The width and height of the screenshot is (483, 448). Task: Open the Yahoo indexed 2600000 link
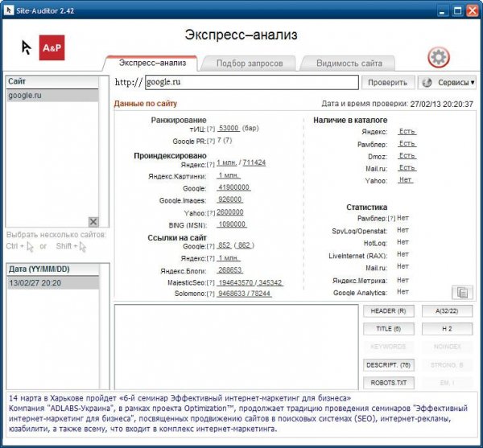point(229,212)
